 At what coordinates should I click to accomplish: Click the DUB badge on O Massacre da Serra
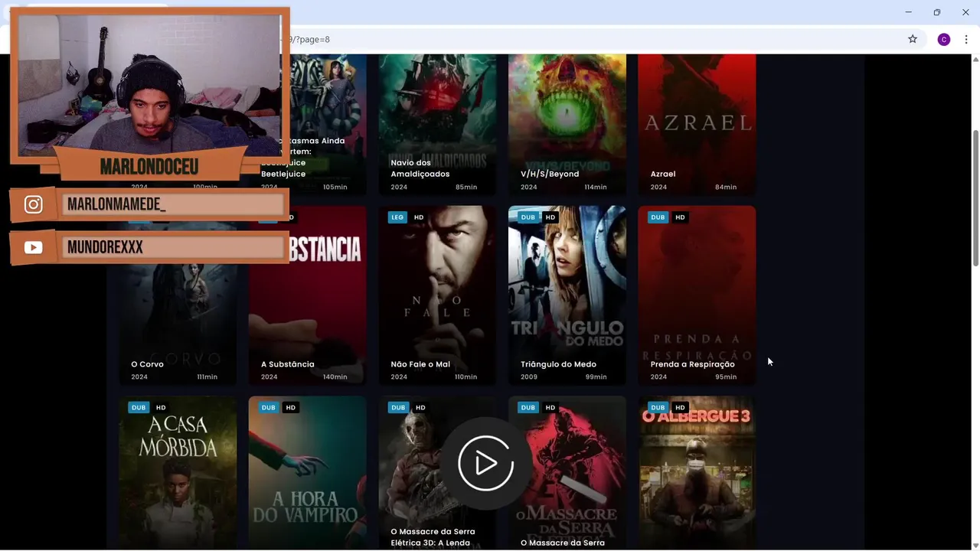[x=528, y=408]
